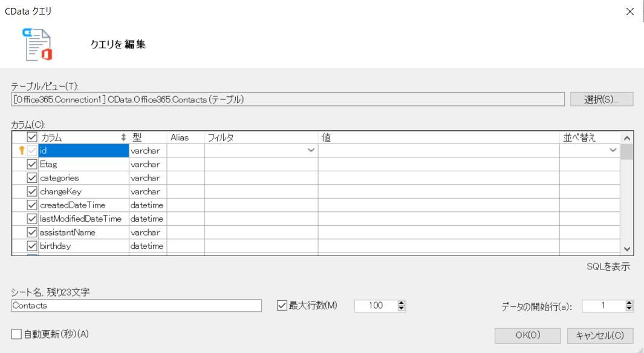This screenshot has height=353, width=644.
Task: Click the varchar type cell for assistantName
Action: 148,232
